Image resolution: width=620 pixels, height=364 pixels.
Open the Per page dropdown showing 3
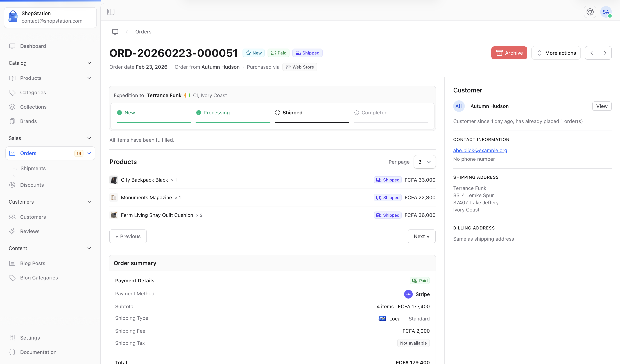click(x=424, y=162)
